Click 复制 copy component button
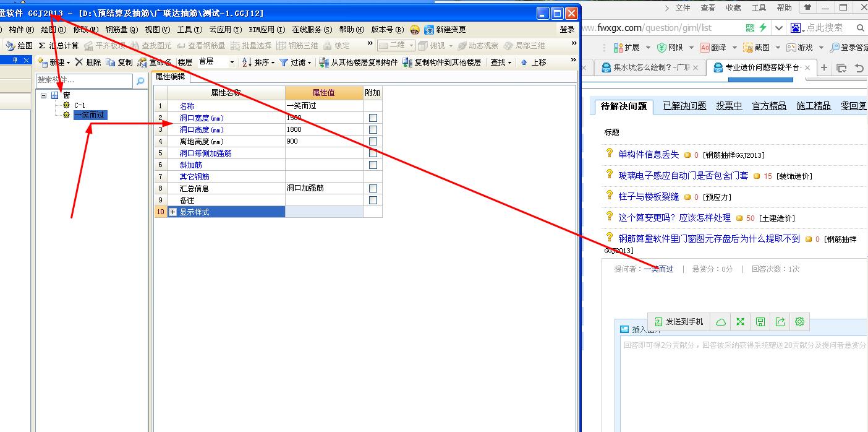The image size is (868, 432). point(119,62)
